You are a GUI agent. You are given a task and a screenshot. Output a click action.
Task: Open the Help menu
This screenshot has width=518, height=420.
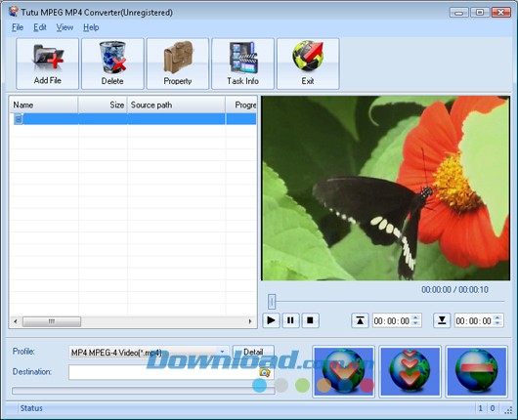click(x=91, y=27)
